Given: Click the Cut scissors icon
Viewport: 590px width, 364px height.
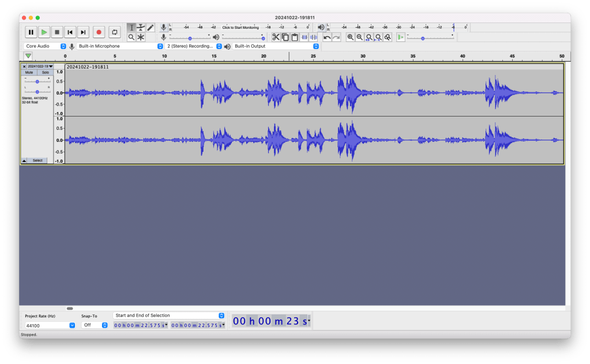Looking at the screenshot, I should click(x=276, y=37).
